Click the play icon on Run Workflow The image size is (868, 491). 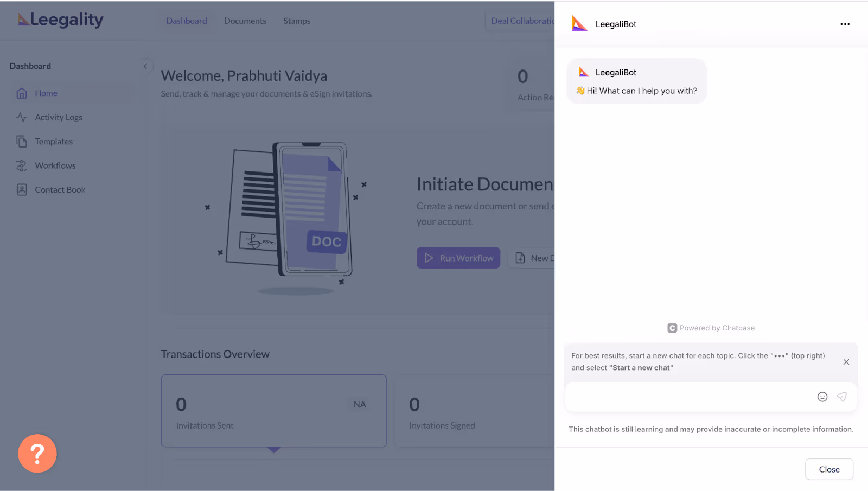(429, 258)
